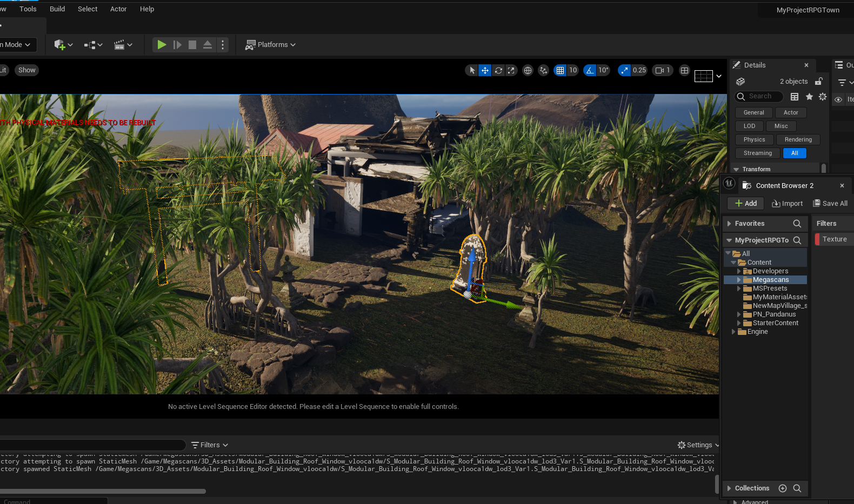
Task: Collapse the MyProjectRPGTo source tree
Action: pyautogui.click(x=729, y=240)
